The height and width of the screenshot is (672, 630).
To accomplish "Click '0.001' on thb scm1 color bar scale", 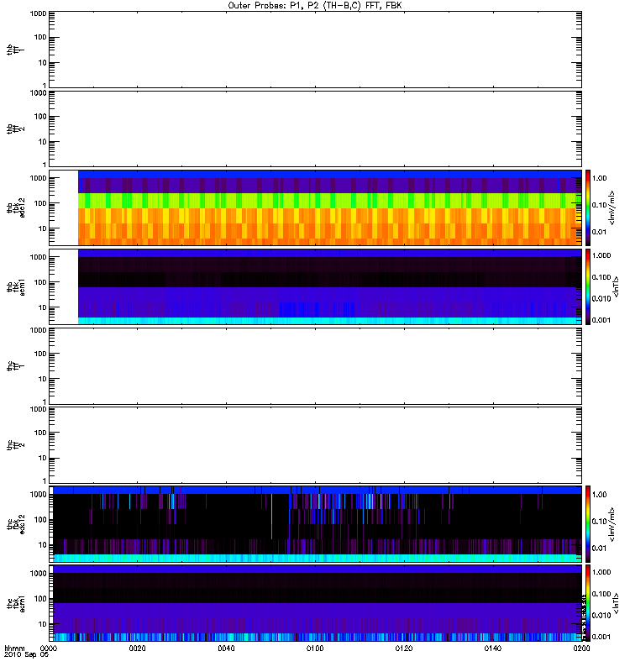I will pyautogui.click(x=601, y=320).
